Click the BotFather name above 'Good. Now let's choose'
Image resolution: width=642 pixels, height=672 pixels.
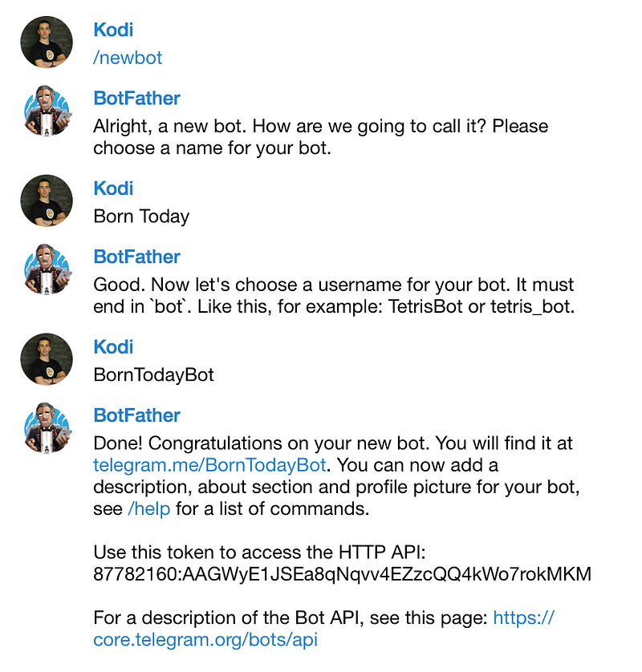point(136,257)
